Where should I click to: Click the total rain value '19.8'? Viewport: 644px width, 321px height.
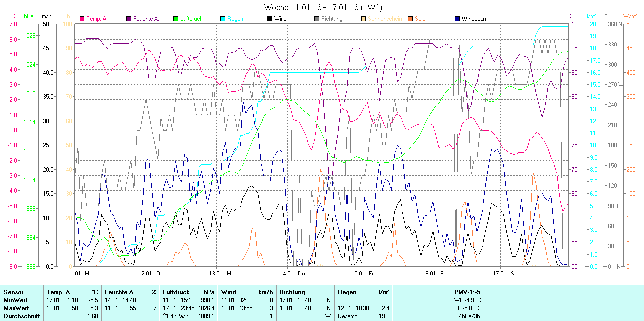pos(384,316)
